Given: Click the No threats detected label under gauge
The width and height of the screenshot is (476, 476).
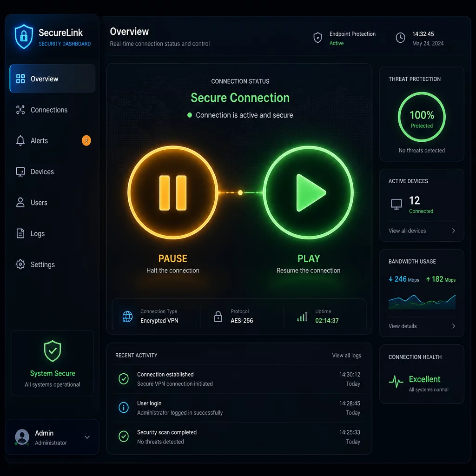Looking at the screenshot, I should tap(422, 151).
